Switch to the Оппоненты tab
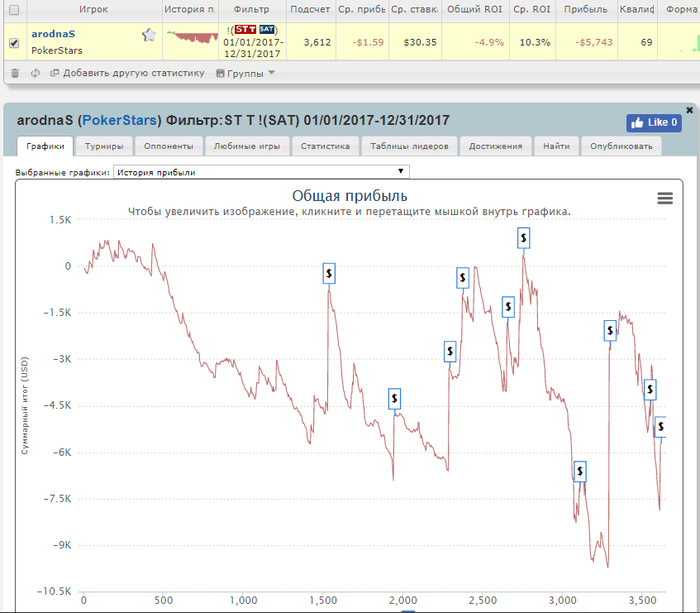The width and height of the screenshot is (700, 613). [168, 146]
